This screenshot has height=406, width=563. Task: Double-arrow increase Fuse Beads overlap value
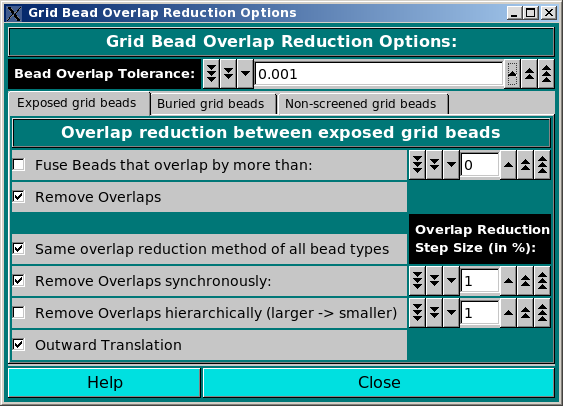pos(525,165)
